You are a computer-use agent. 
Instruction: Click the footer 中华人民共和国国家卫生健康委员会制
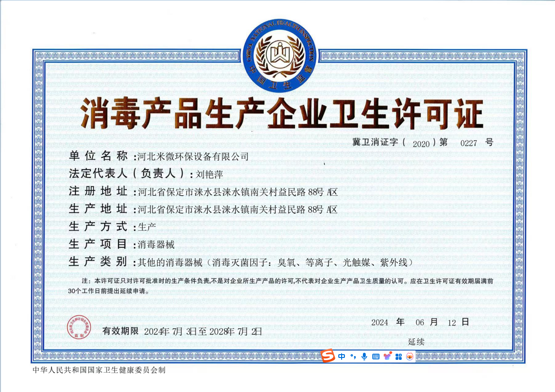click(99, 370)
